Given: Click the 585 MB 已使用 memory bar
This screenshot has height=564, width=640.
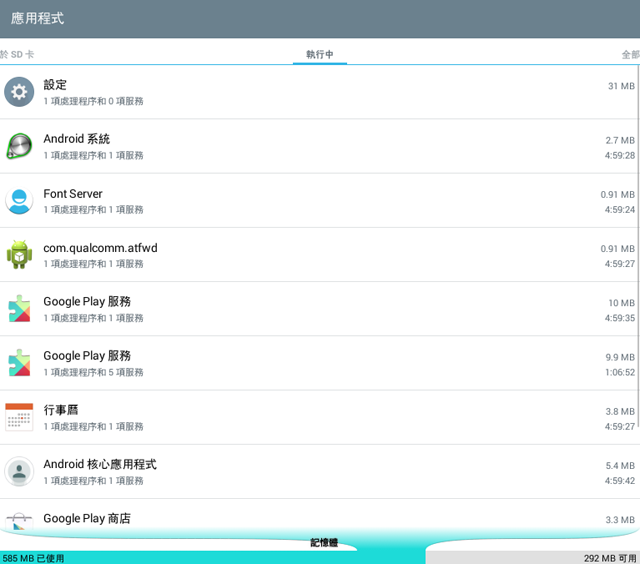Looking at the screenshot, I should (x=212, y=558).
